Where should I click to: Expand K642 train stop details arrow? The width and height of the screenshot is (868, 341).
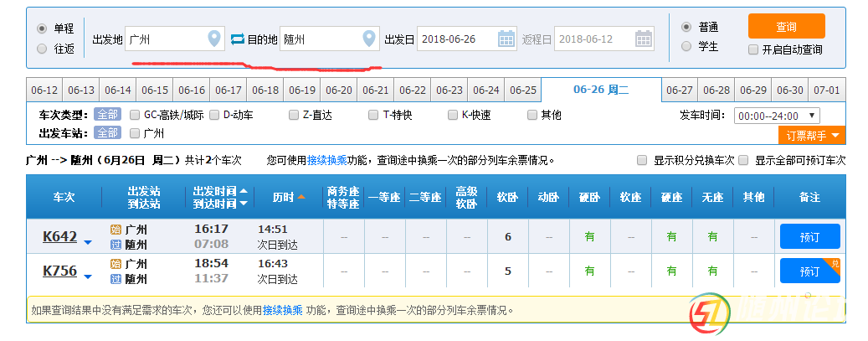click(87, 244)
